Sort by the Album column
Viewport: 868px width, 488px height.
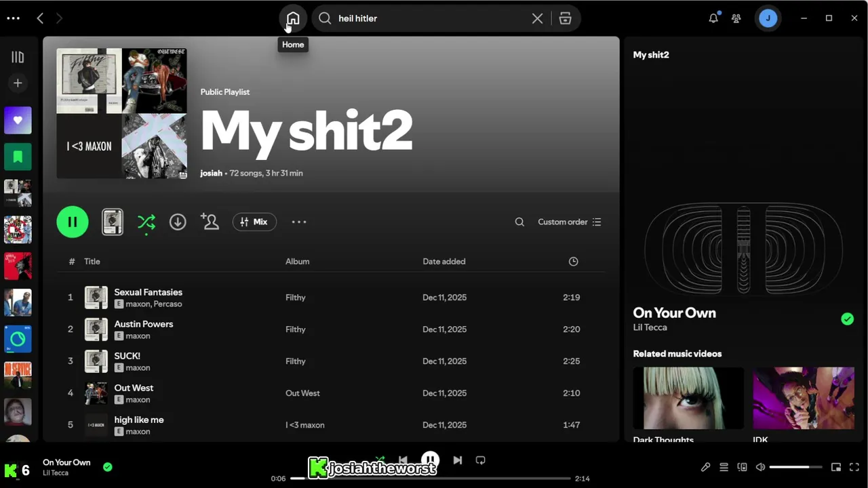point(297,262)
